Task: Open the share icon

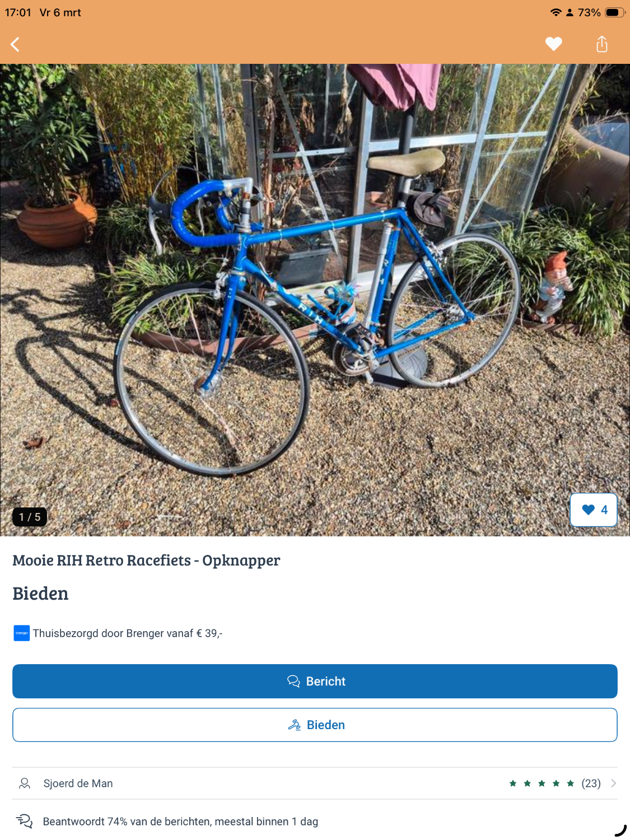Action: point(601,44)
